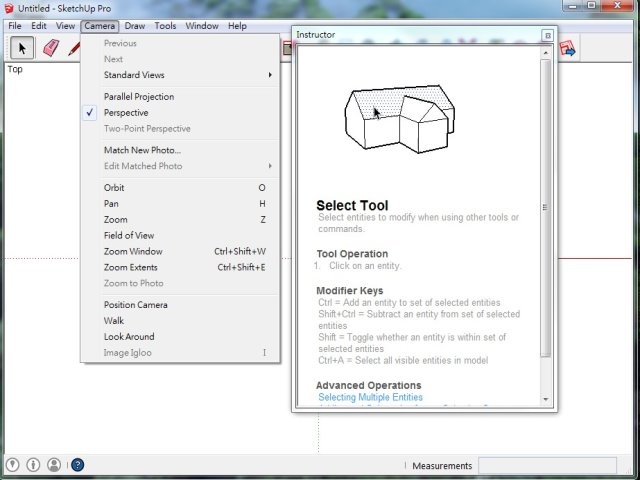Maximize the SketchUp window

click(x=592, y=5)
